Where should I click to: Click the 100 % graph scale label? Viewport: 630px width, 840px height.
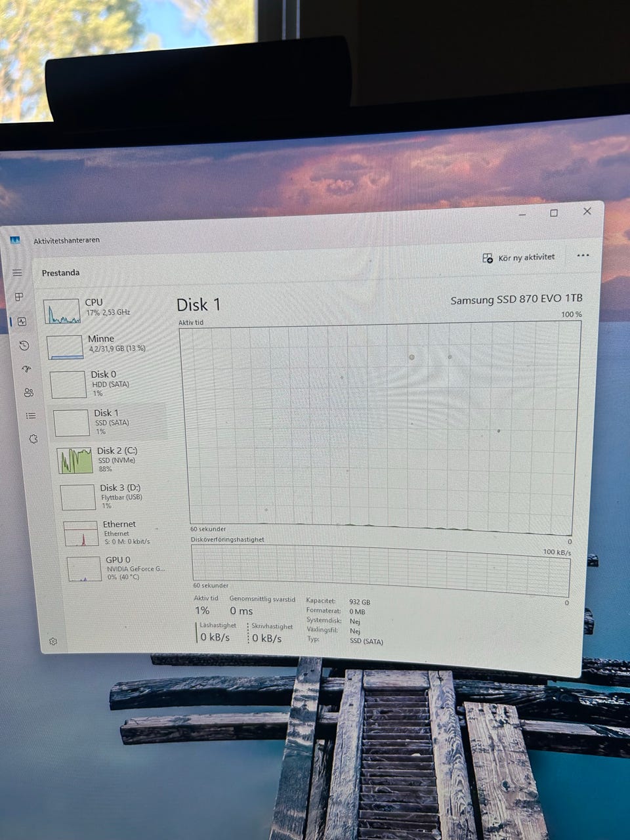pos(572,314)
